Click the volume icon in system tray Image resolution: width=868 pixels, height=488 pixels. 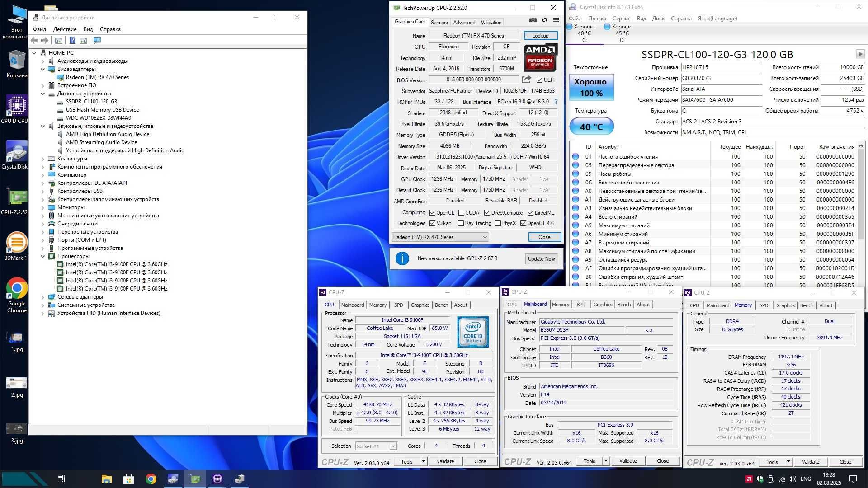coord(793,479)
